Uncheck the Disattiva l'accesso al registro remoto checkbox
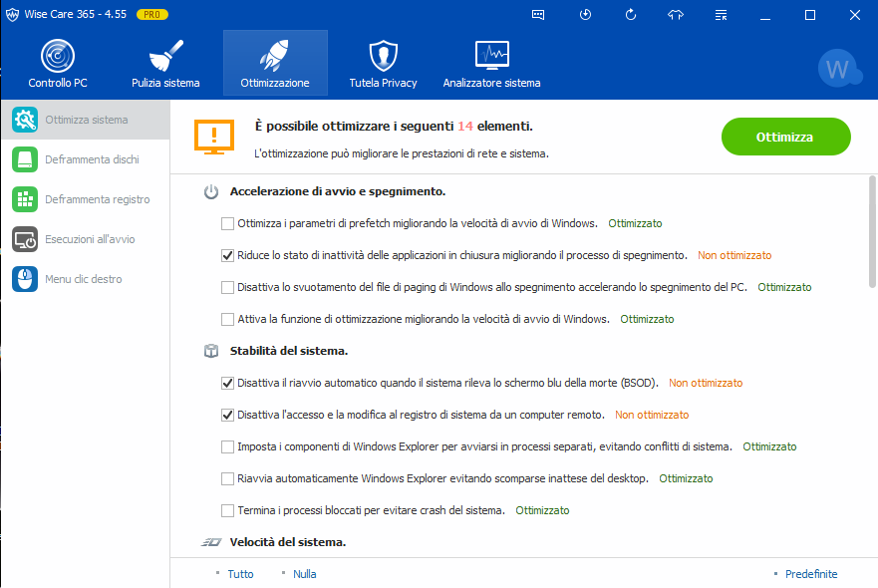Screen dimensions: 878x588 coord(227,416)
